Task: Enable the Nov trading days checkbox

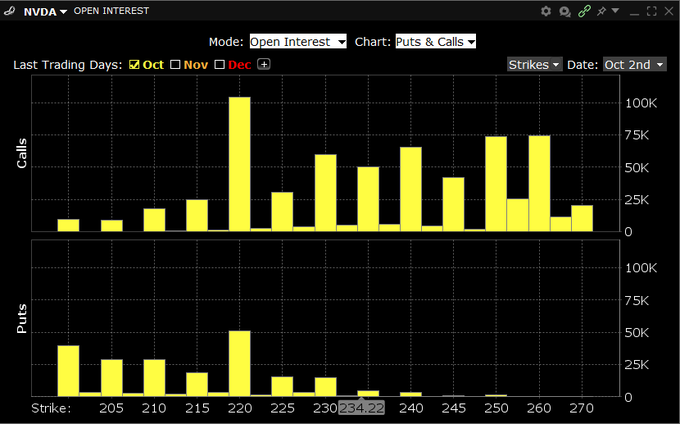Action: [175, 65]
